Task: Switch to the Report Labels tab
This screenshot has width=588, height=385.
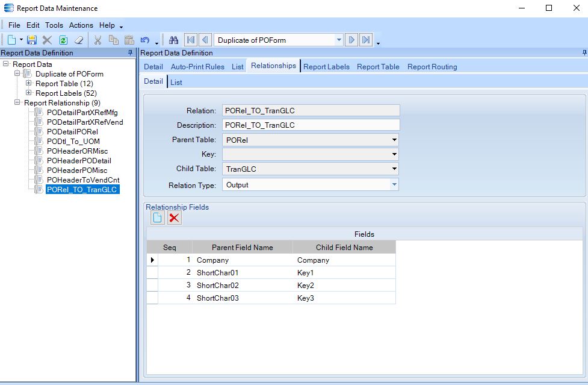Action: coord(326,67)
